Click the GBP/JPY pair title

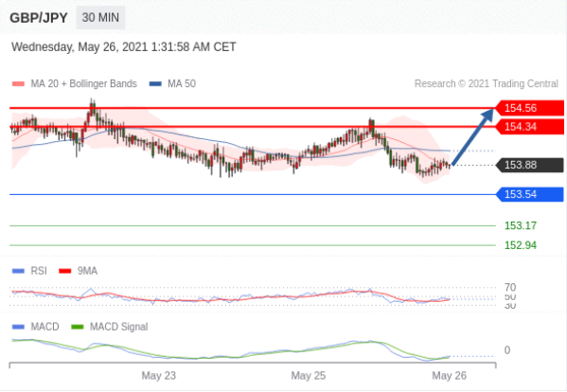(38, 18)
